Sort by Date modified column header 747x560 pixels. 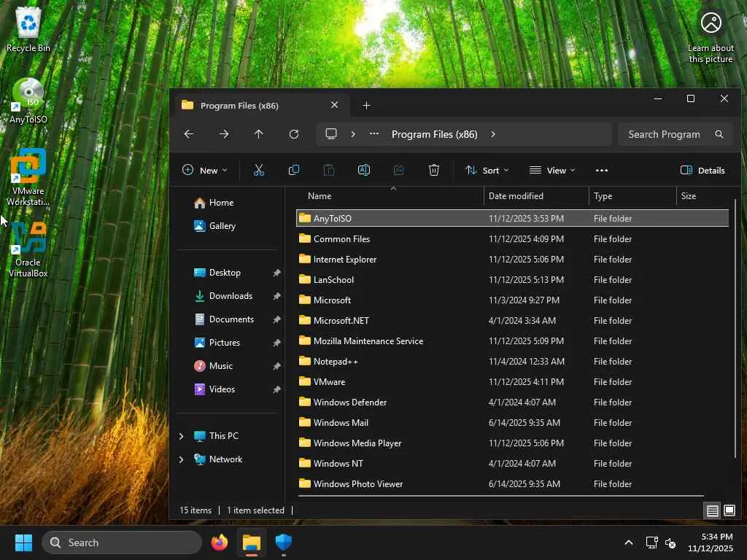coord(536,195)
